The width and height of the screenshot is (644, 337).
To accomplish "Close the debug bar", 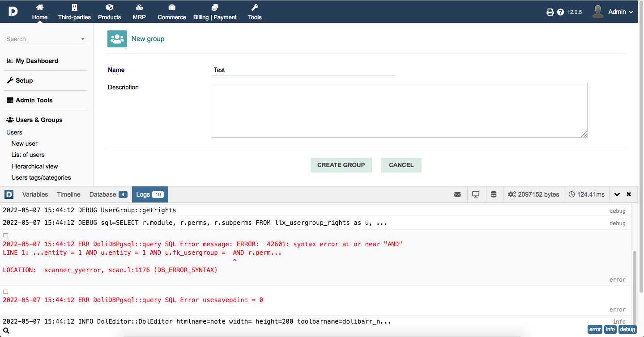I will (629, 194).
